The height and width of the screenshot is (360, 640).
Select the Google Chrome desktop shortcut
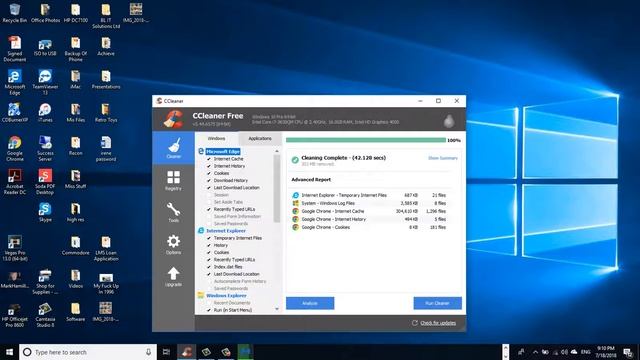click(x=15, y=149)
